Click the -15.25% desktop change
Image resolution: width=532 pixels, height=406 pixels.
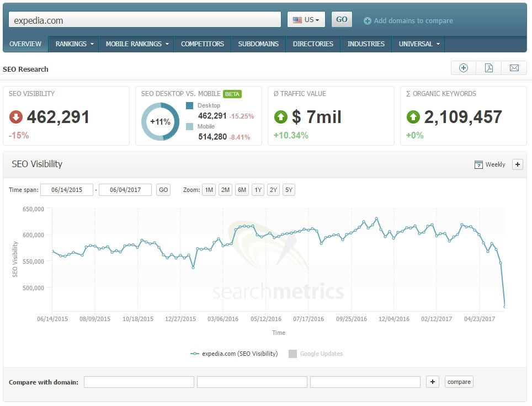pyautogui.click(x=242, y=116)
